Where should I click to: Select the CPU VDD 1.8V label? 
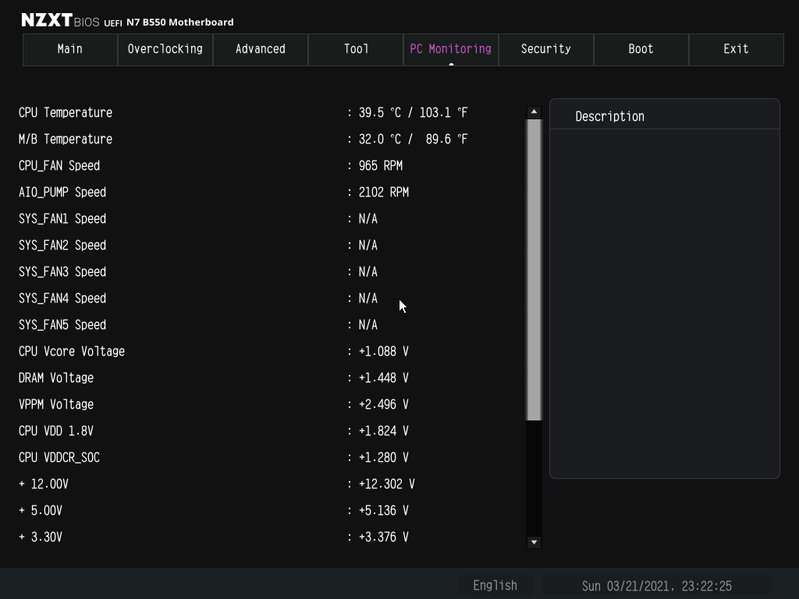(56, 431)
